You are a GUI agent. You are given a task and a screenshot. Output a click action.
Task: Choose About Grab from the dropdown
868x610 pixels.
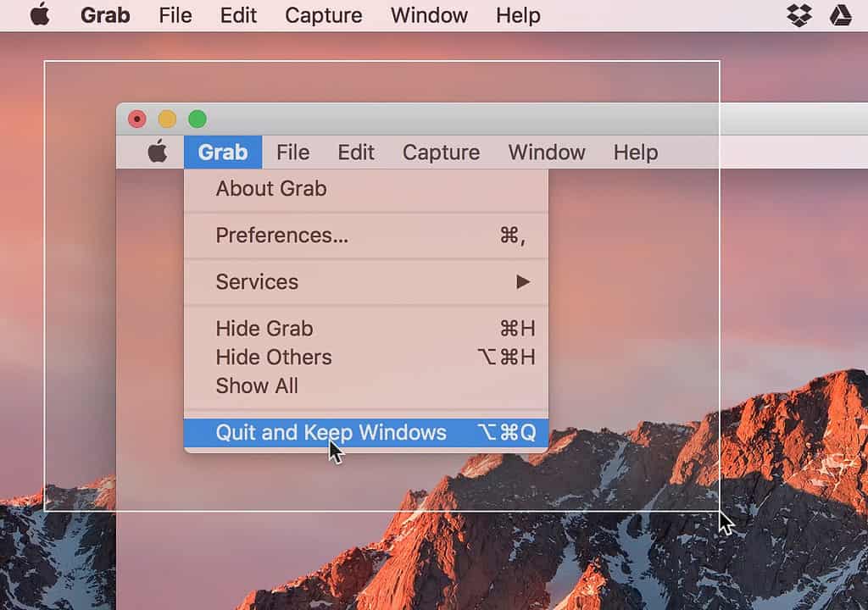366,189
